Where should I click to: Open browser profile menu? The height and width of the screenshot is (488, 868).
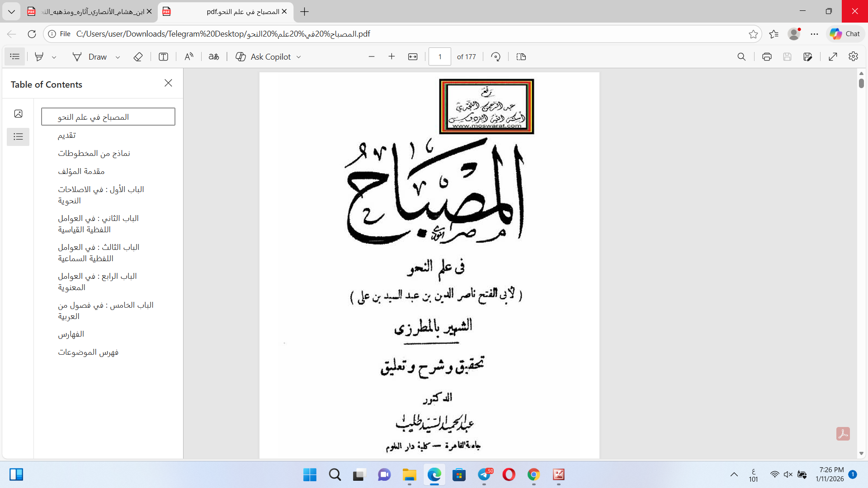point(794,34)
